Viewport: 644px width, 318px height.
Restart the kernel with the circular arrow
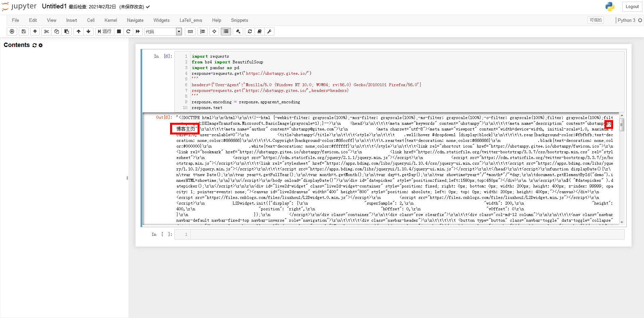click(x=128, y=32)
